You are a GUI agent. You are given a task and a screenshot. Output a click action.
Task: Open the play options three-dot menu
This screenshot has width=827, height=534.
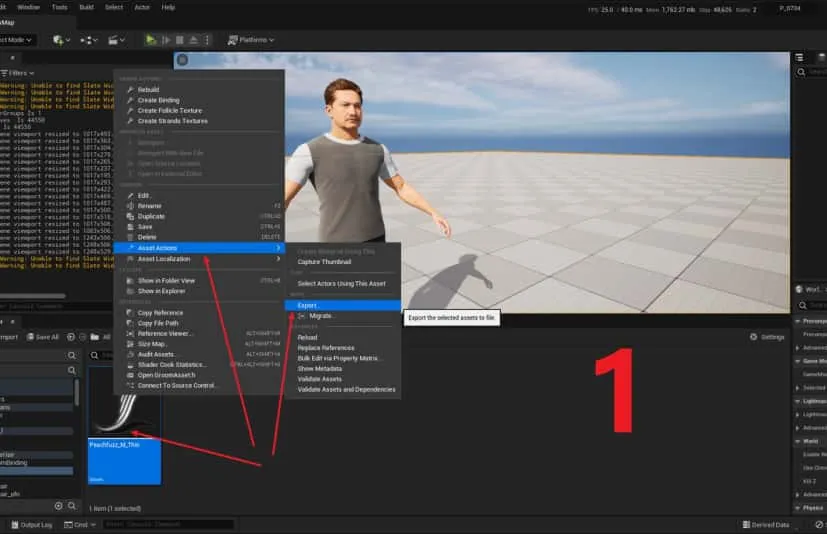[207, 40]
